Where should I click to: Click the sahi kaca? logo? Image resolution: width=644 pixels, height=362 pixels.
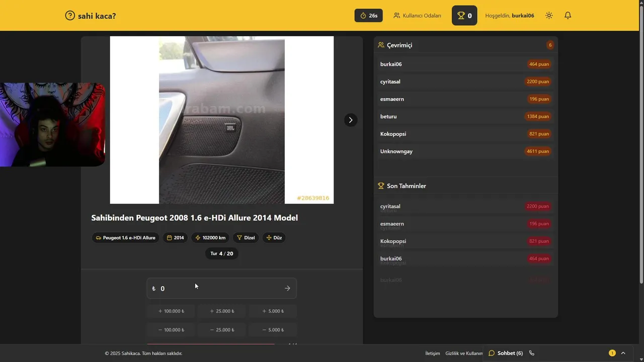[x=91, y=16]
